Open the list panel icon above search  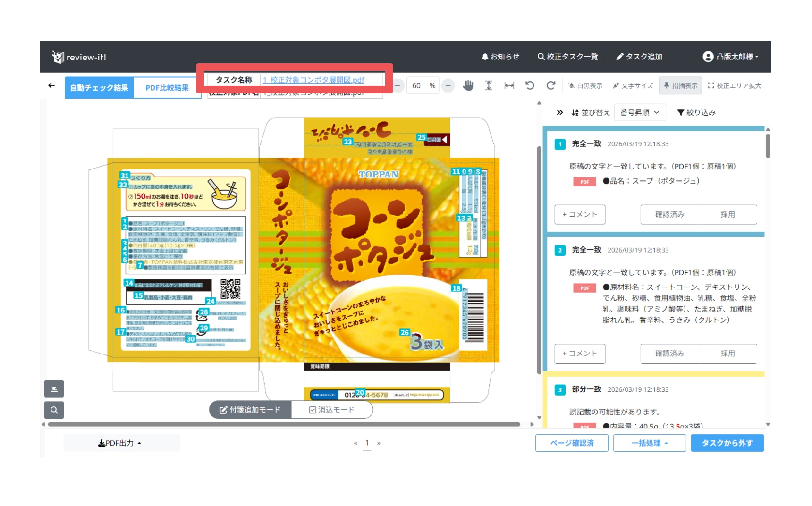tap(54, 389)
